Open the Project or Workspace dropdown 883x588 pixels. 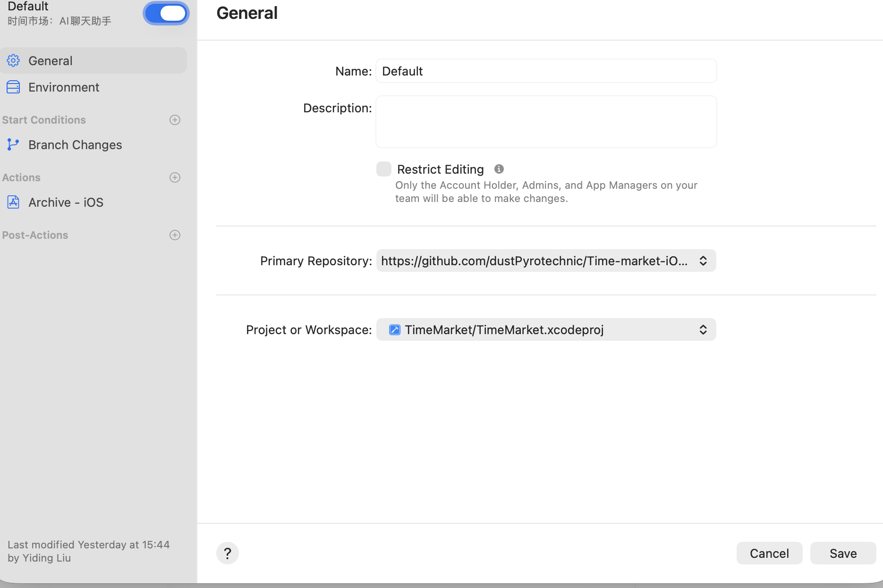click(x=546, y=329)
